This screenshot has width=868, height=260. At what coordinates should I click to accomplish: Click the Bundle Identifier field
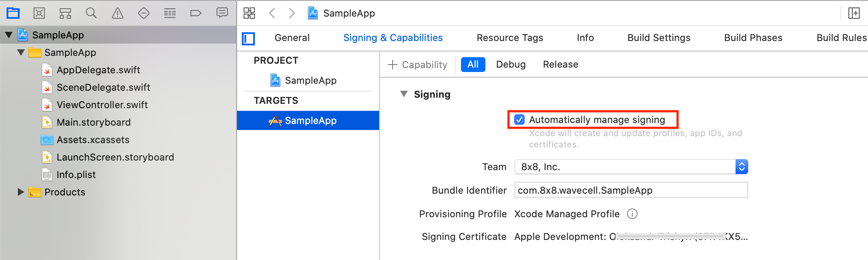point(631,190)
